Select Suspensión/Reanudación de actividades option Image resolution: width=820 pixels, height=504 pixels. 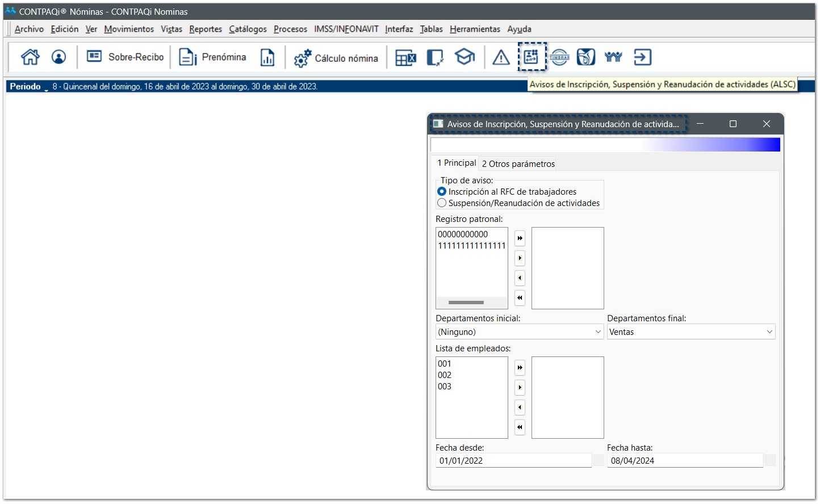pos(518,203)
